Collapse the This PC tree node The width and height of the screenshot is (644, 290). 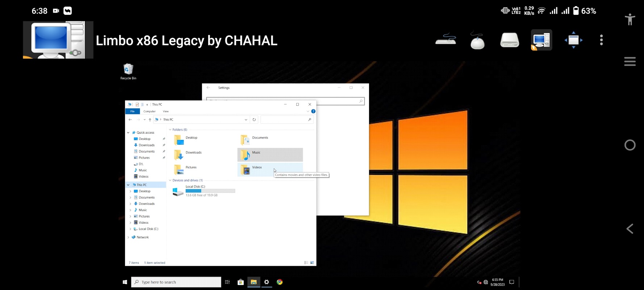128,185
